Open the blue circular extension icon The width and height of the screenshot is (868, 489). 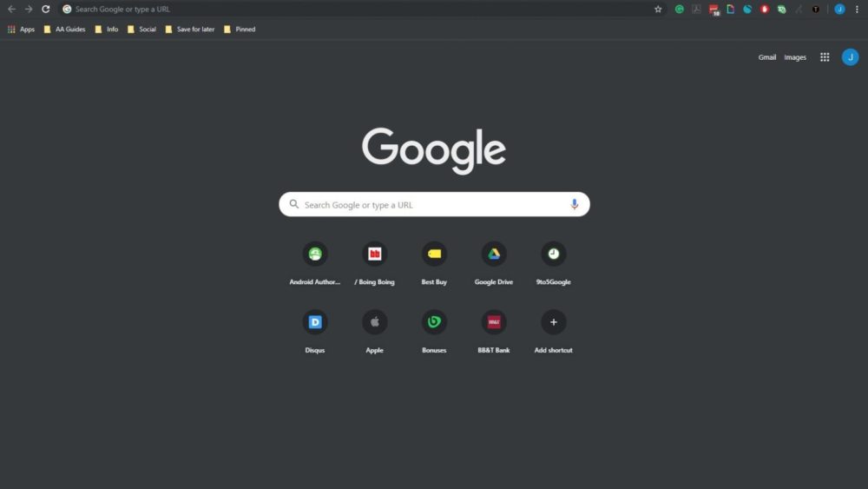tap(747, 9)
